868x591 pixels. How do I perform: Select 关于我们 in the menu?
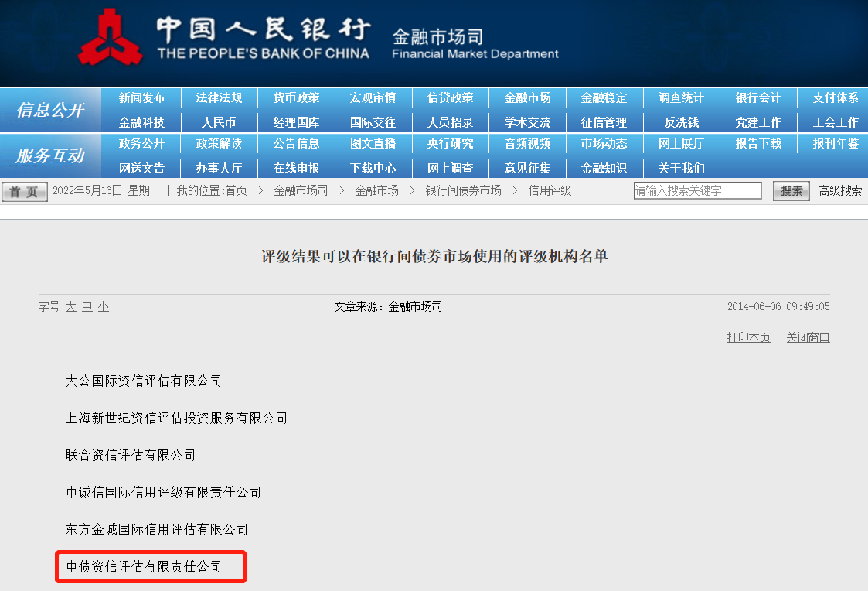(682, 168)
